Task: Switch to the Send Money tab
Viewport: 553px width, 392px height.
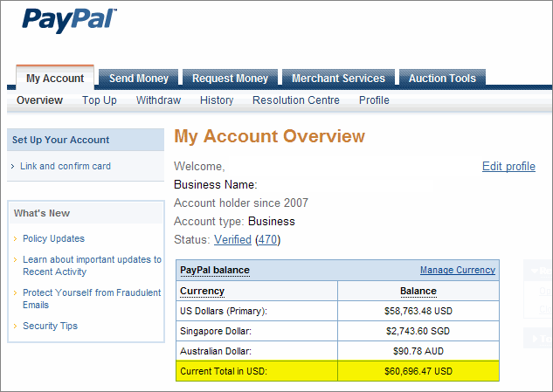Action: pos(139,78)
